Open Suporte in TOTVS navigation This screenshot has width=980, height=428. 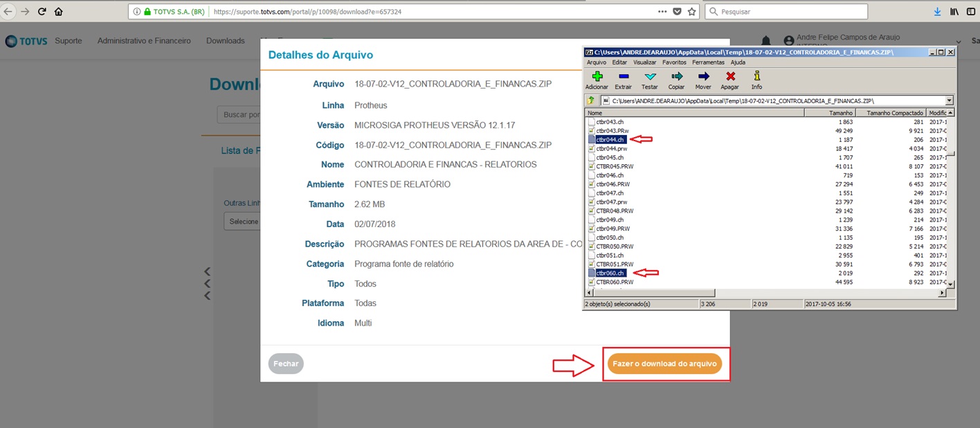[x=69, y=41]
